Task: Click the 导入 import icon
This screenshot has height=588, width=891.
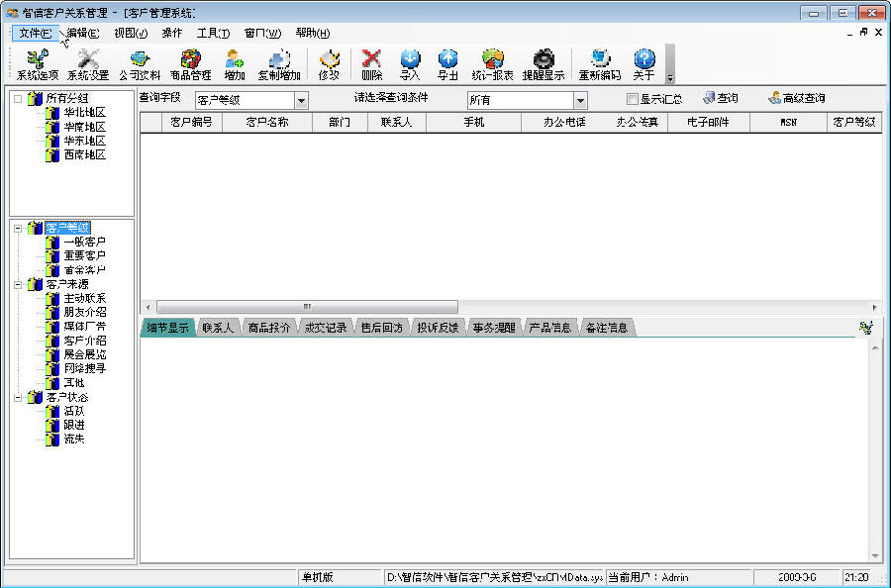Action: (x=410, y=64)
